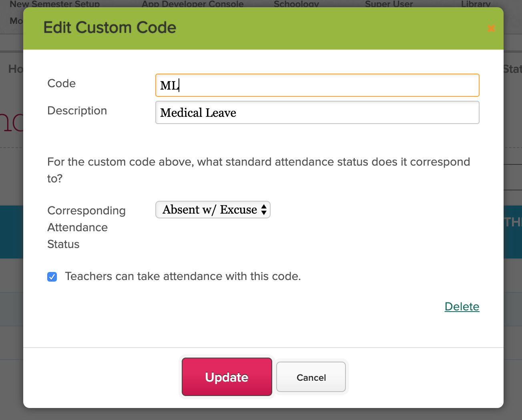Click the Description field label
This screenshot has width=522, height=420.
(77, 110)
